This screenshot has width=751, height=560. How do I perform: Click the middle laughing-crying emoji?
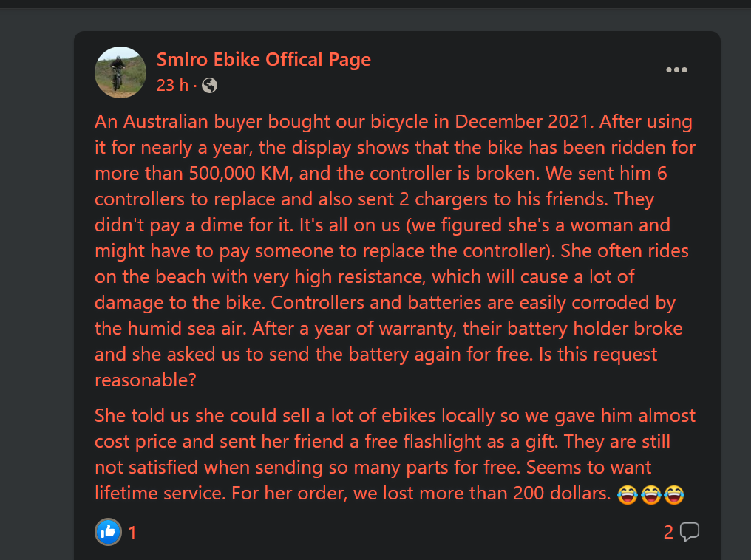[650, 494]
